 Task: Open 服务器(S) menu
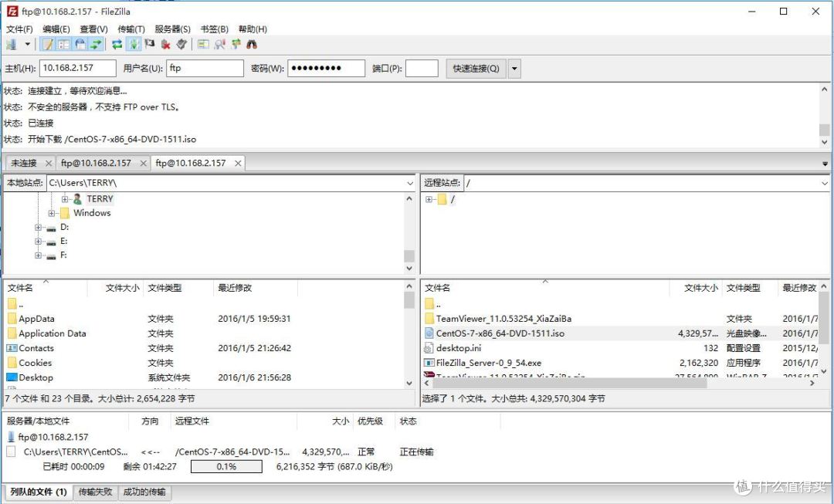172,29
